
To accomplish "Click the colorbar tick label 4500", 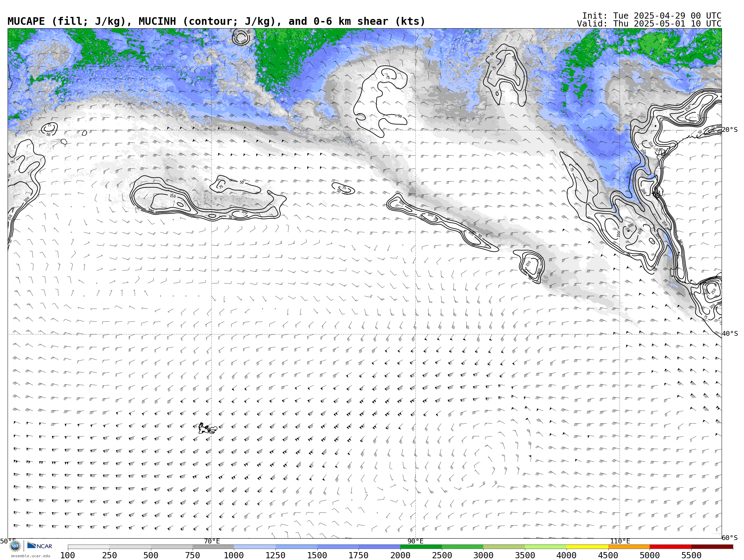I will coord(608,556).
